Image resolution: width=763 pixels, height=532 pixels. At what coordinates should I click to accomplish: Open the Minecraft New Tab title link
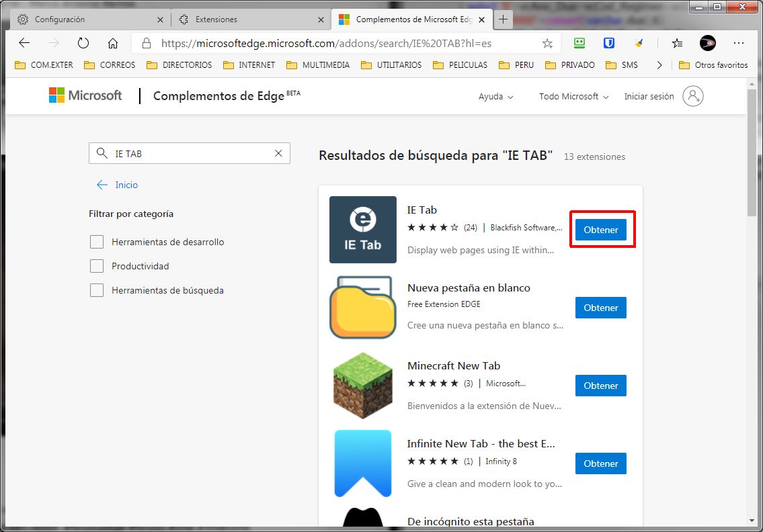pyautogui.click(x=454, y=365)
